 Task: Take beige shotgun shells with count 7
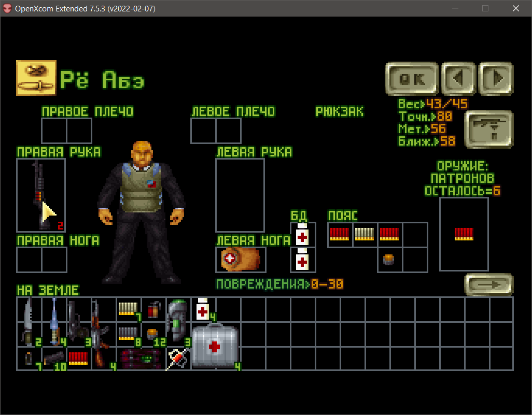[x=128, y=309]
